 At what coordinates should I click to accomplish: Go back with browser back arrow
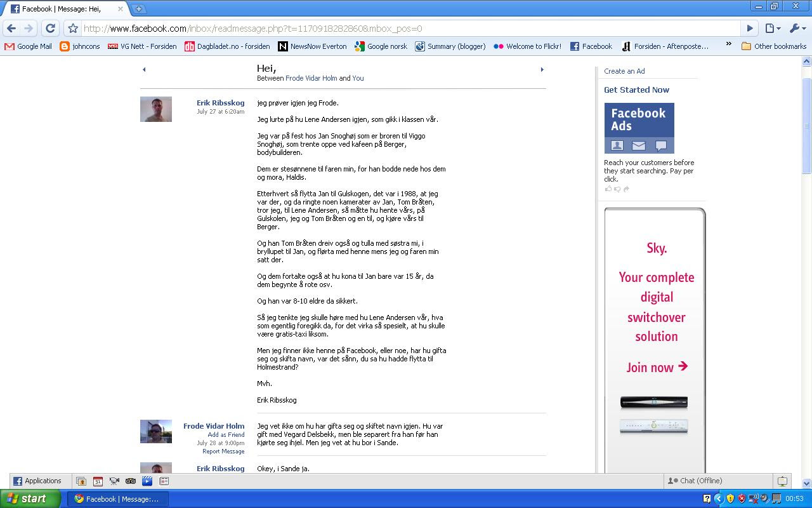[11, 28]
